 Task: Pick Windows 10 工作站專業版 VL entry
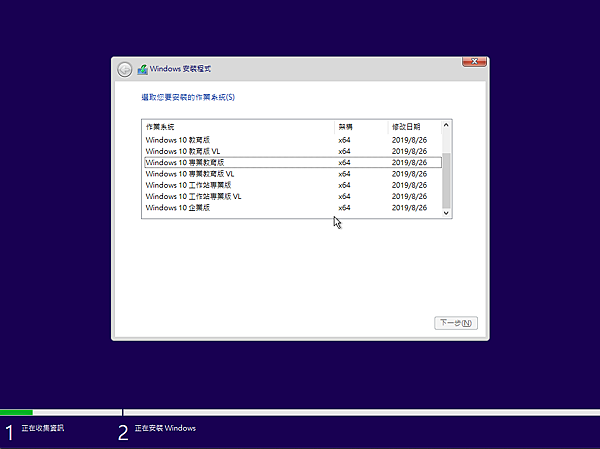coord(293,196)
